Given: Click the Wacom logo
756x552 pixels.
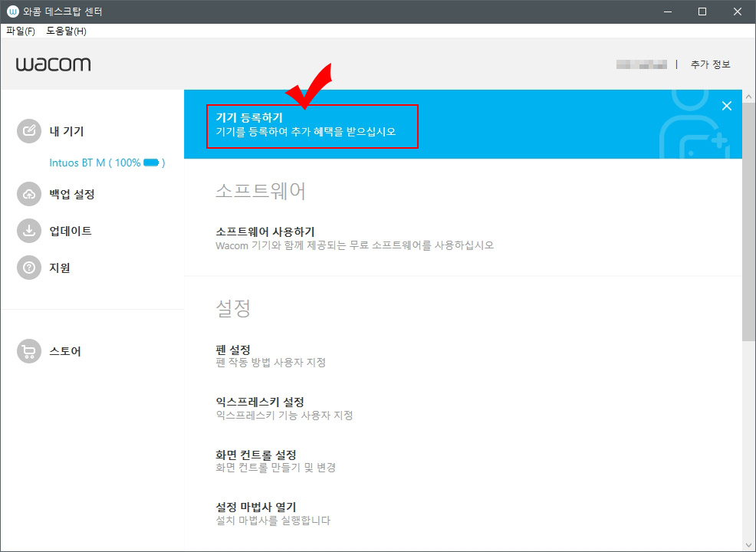Looking at the screenshot, I should coord(52,64).
